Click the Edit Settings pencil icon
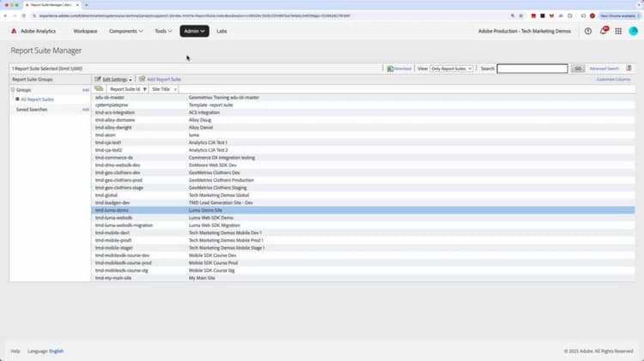644x361 pixels. (x=98, y=79)
